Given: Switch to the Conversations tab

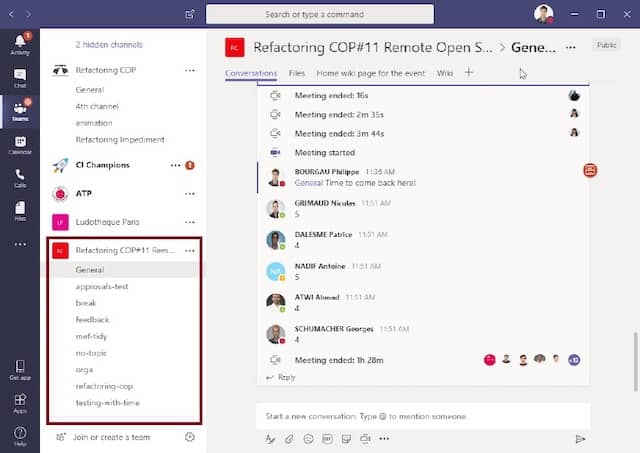Looking at the screenshot, I should point(251,73).
